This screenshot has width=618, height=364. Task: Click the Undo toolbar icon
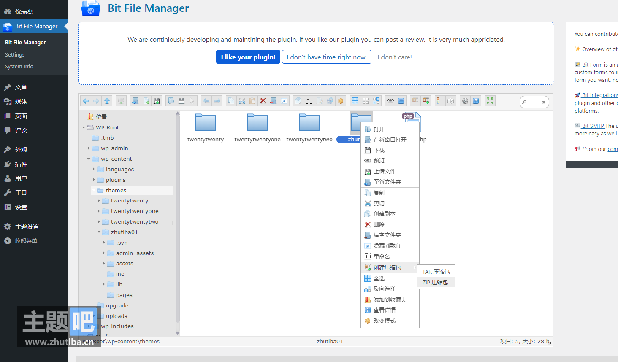(206, 101)
